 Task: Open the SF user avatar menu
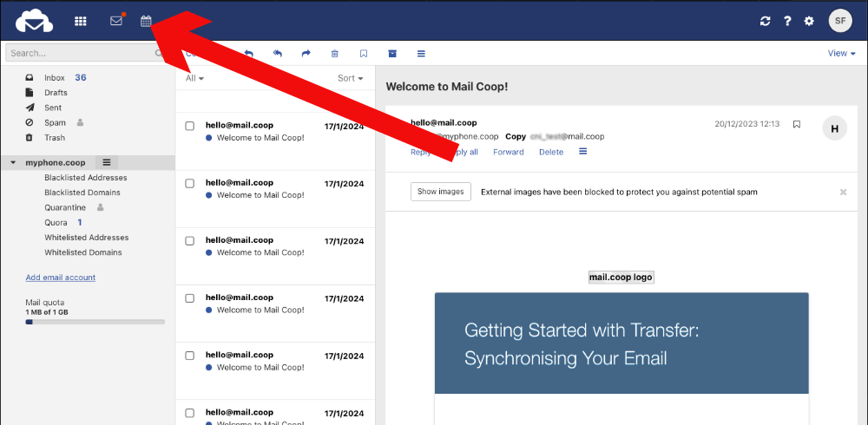click(x=840, y=21)
